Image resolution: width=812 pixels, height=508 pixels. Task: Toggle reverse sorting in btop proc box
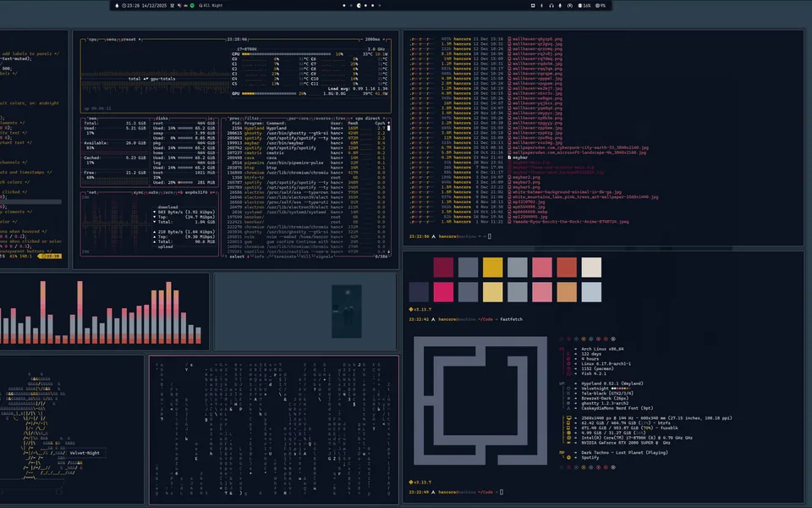tap(323, 119)
